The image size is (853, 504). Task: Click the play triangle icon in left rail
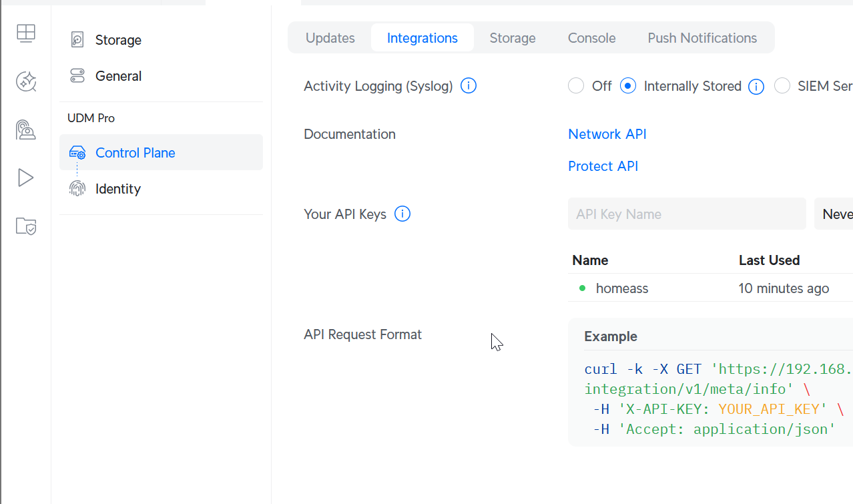click(x=26, y=178)
